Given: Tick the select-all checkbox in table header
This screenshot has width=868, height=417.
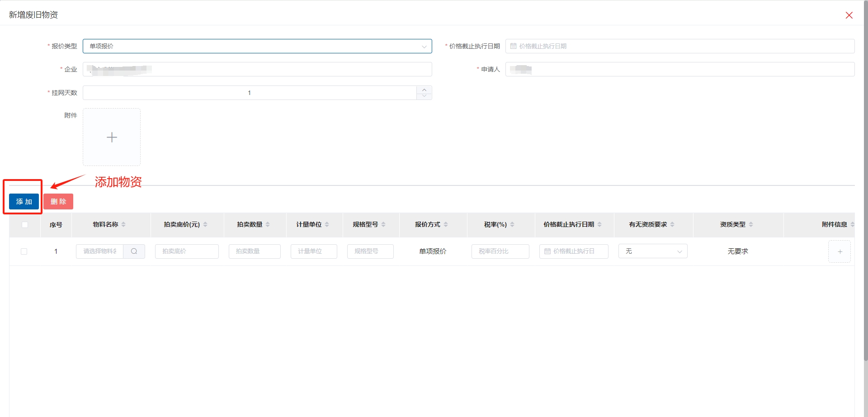Looking at the screenshot, I should click(x=25, y=225).
